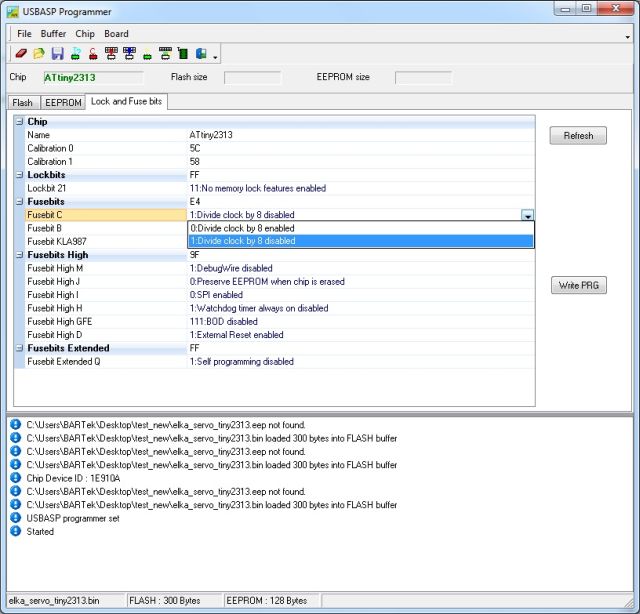Click the identify chip ID icon
640x614 pixels.
coord(75,54)
